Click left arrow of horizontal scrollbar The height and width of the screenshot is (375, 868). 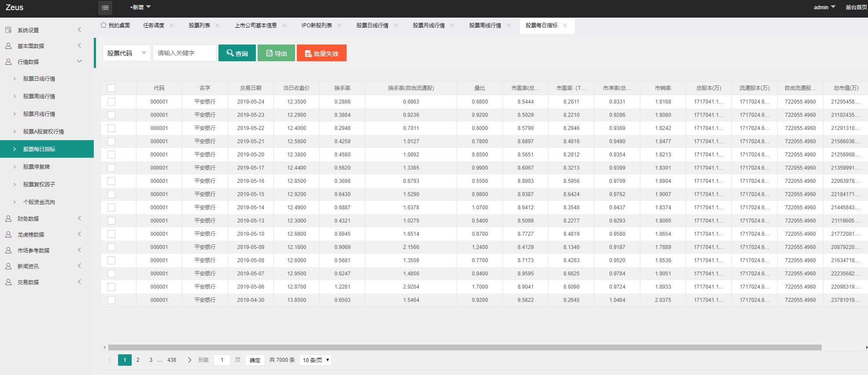click(x=104, y=347)
